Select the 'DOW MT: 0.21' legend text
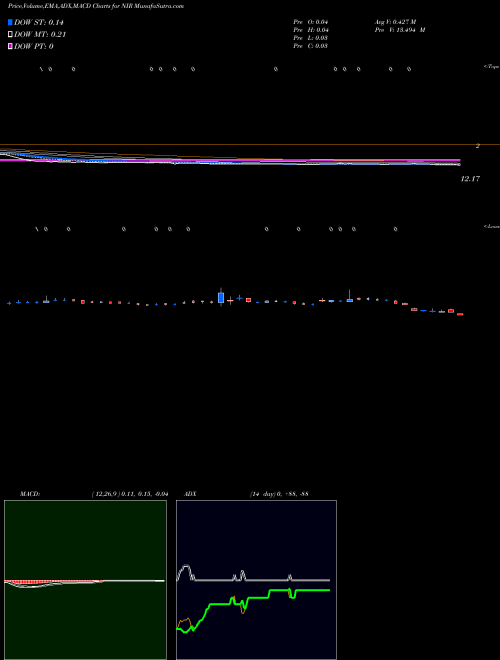This screenshot has height=660, width=500. click(x=40, y=35)
